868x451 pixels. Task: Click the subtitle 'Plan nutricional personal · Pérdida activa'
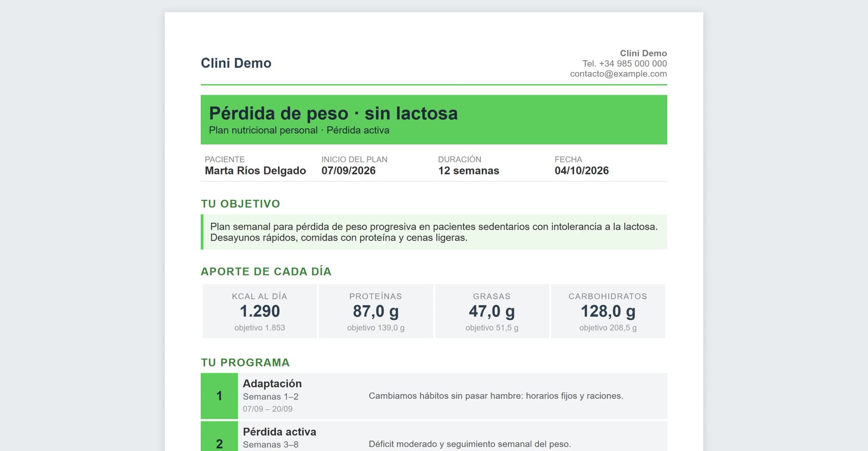(299, 130)
